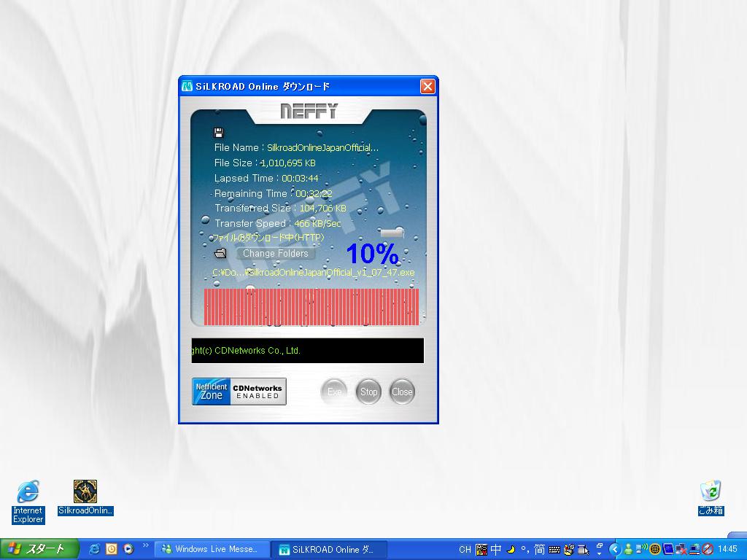Close the SiLKROAD Online download window

click(427, 87)
